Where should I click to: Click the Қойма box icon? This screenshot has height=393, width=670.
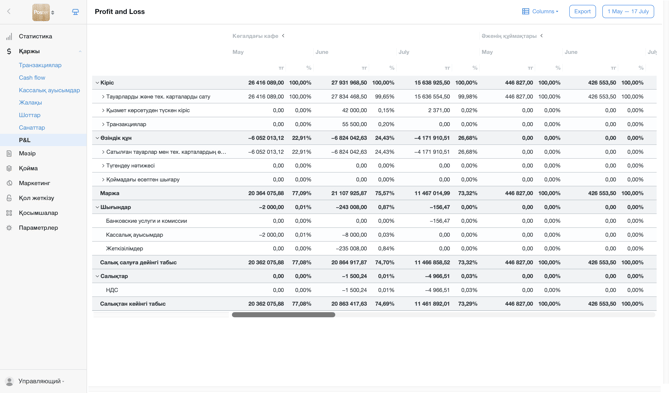pyautogui.click(x=9, y=168)
